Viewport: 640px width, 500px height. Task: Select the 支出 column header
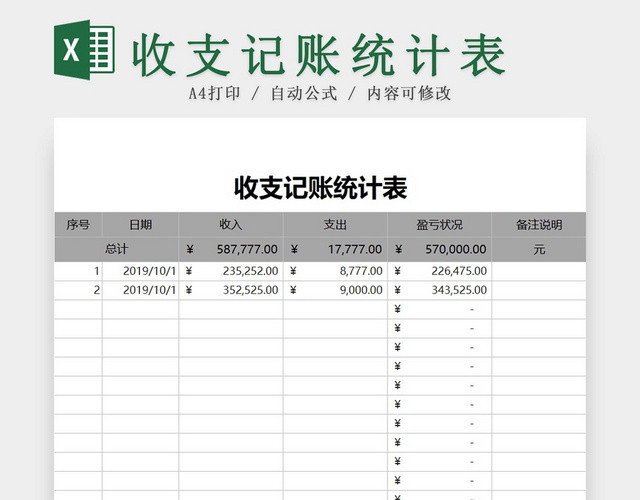[x=335, y=224]
